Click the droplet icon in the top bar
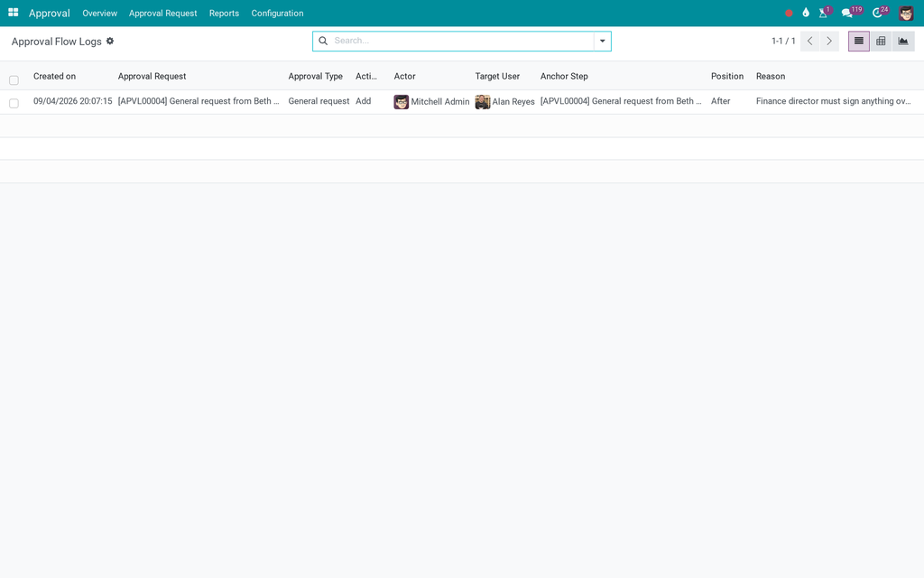 pyautogui.click(x=806, y=13)
